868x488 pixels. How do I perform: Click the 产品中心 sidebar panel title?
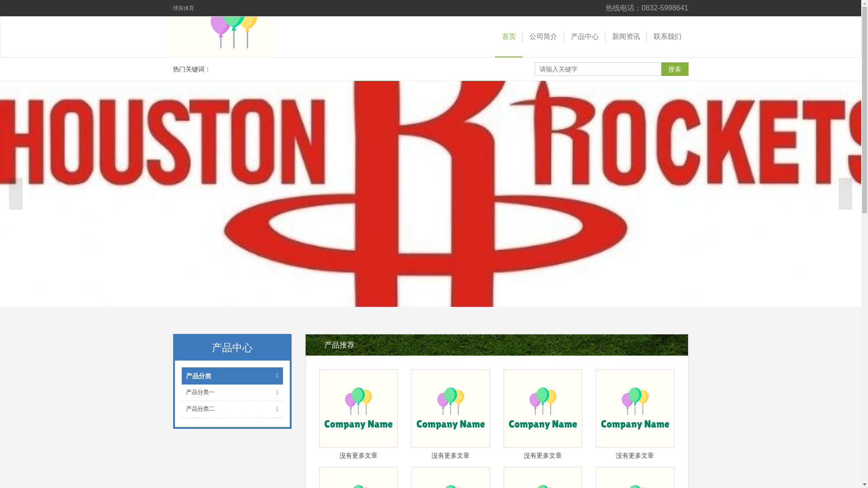click(x=232, y=348)
